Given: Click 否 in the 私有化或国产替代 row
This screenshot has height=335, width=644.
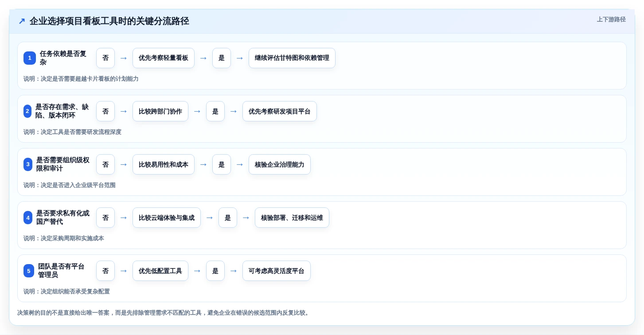Looking at the screenshot, I should [x=105, y=218].
